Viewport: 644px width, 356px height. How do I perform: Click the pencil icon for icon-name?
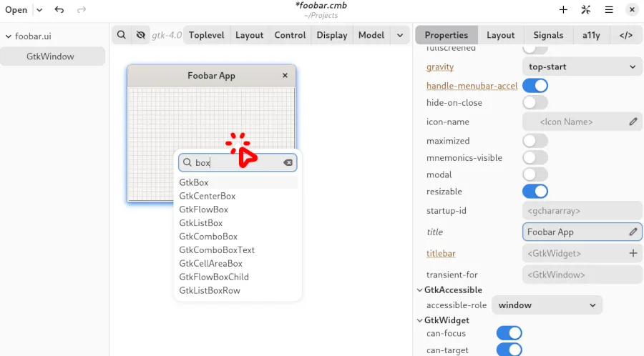click(x=633, y=122)
